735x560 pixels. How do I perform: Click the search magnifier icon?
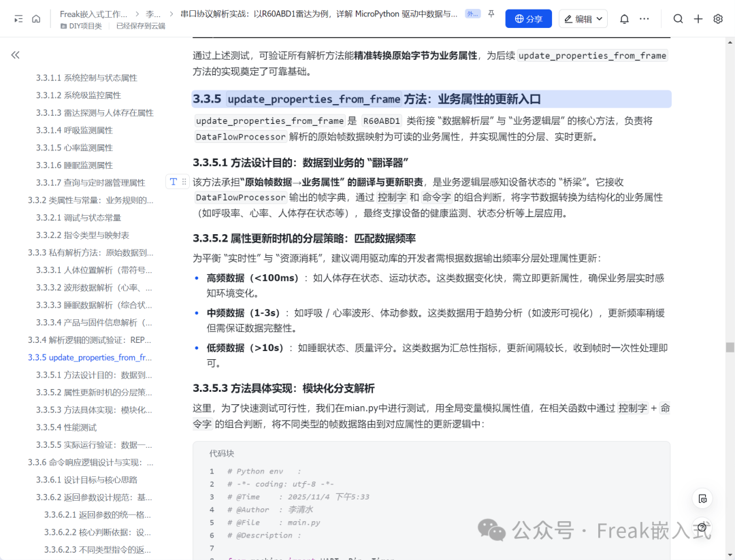coord(678,19)
